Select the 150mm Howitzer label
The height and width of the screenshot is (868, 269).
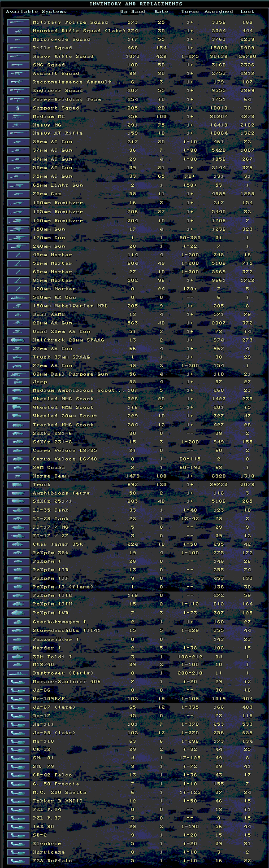[x=58, y=220]
